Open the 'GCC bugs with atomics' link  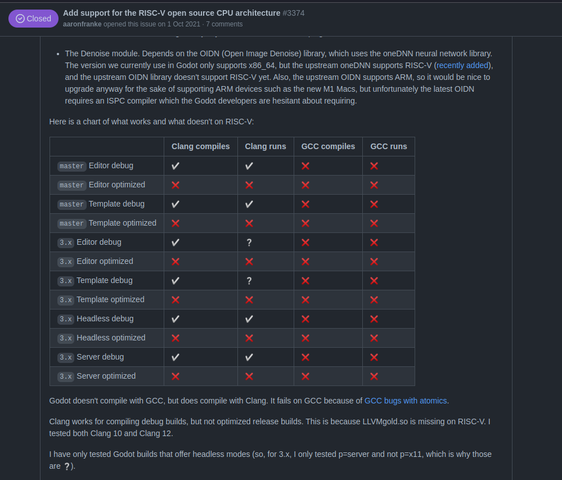click(x=405, y=401)
